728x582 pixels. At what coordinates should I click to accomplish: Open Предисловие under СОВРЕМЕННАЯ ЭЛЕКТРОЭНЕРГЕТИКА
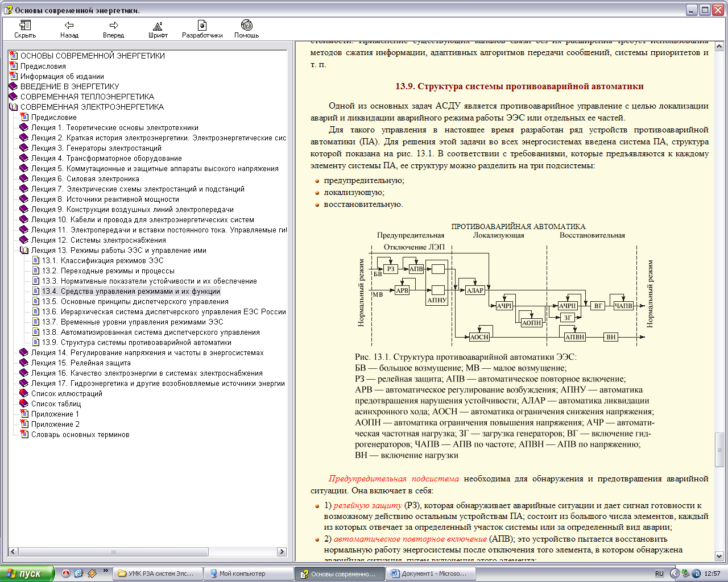tap(53, 117)
